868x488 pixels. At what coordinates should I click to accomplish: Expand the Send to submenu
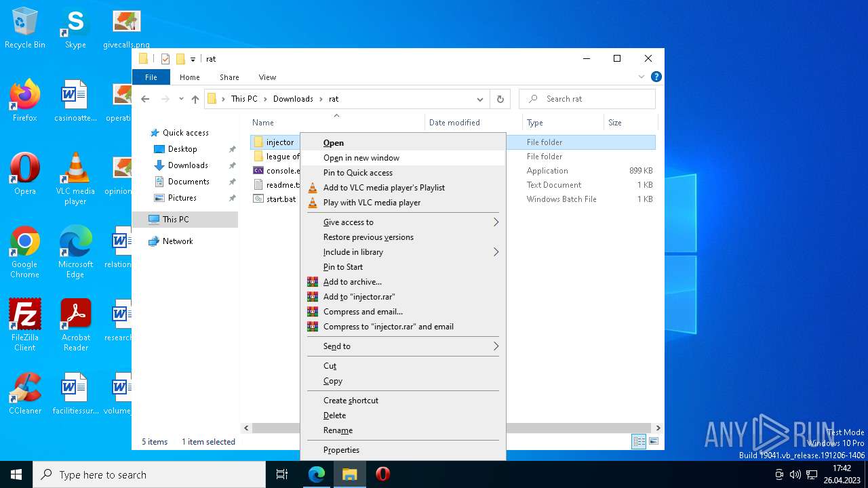[x=403, y=346]
